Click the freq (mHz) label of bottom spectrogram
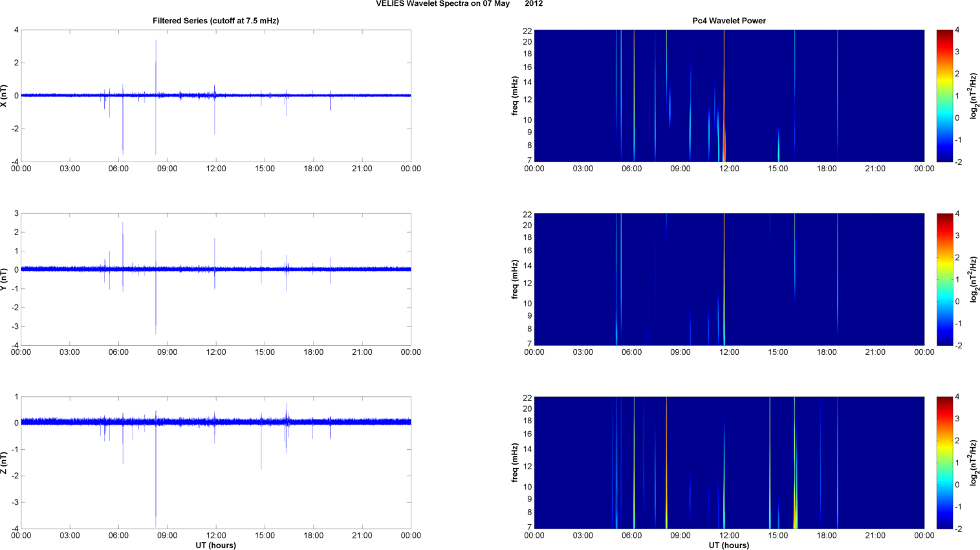The width and height of the screenshot is (980, 550). (x=515, y=463)
